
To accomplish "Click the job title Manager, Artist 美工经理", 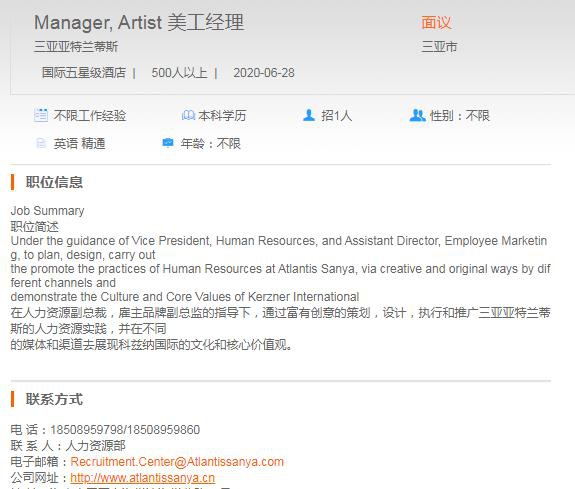I will tap(139, 22).
